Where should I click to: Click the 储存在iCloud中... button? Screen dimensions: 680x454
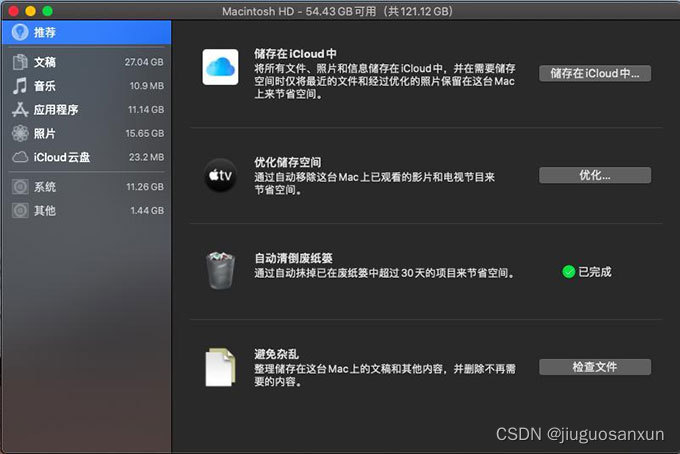click(x=595, y=73)
